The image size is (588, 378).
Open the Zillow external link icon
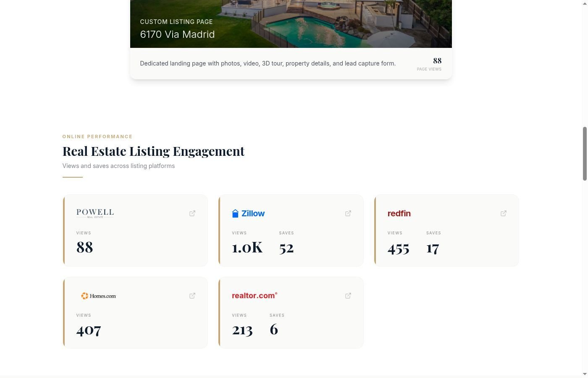(348, 213)
